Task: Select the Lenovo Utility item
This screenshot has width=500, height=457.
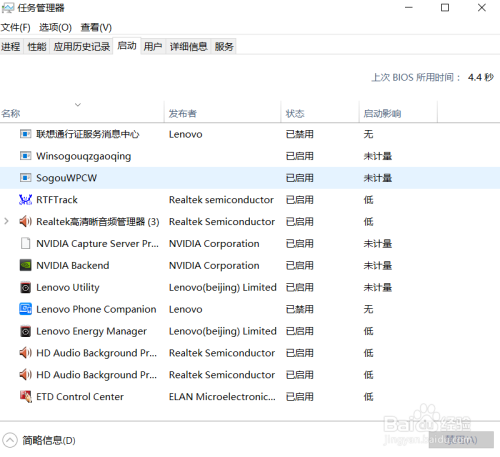Action: (68, 287)
